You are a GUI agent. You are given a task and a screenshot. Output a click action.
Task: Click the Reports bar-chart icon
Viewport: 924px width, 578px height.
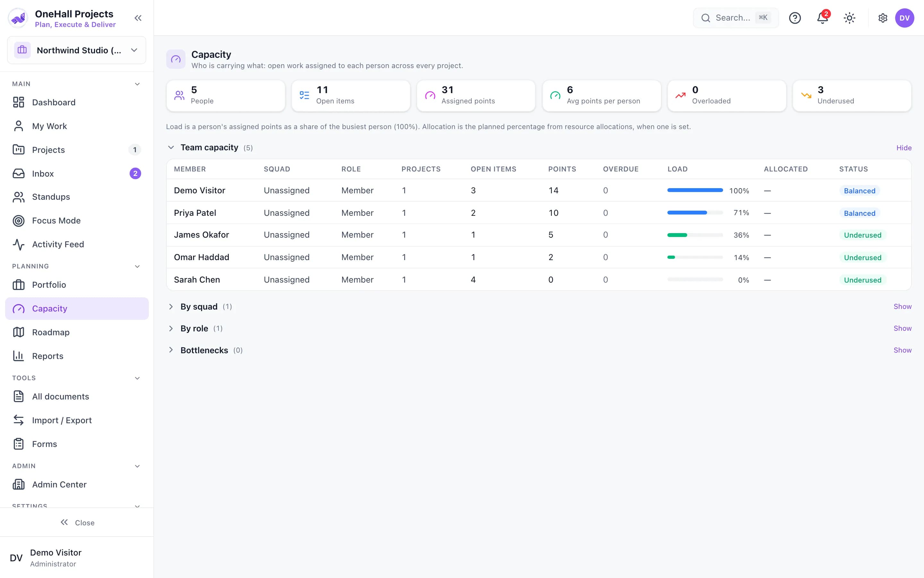(x=18, y=356)
